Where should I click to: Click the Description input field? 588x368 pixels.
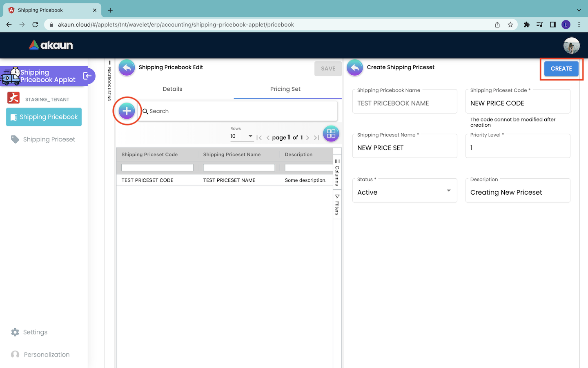(517, 192)
